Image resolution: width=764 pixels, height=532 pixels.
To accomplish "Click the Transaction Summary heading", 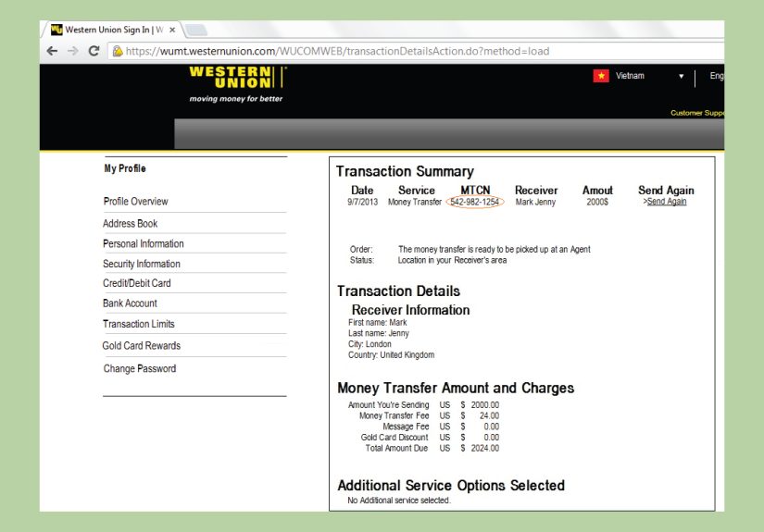I will point(405,171).
